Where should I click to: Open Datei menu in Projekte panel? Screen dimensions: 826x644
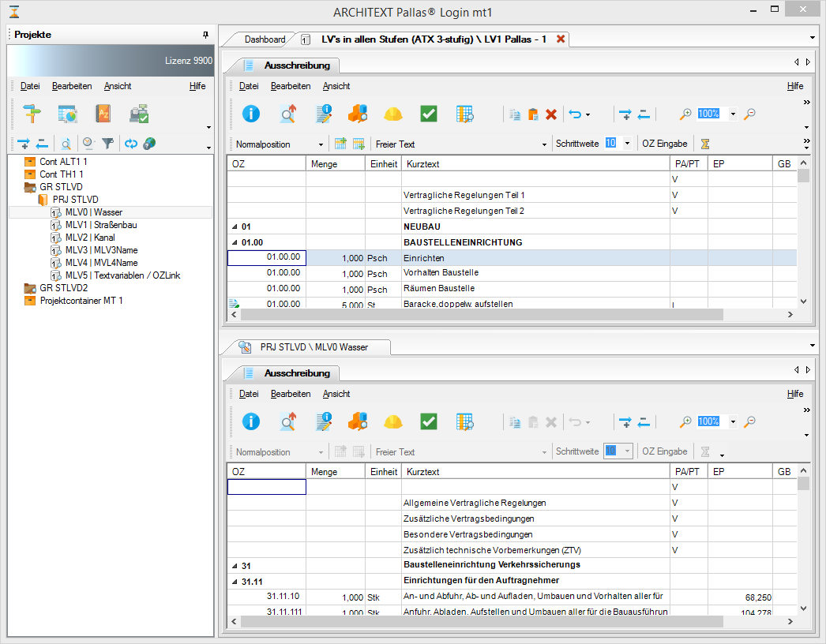coord(30,86)
